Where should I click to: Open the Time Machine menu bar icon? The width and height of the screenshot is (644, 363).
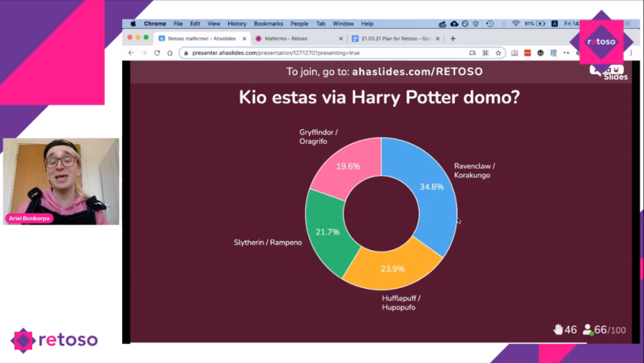pyautogui.click(x=490, y=24)
